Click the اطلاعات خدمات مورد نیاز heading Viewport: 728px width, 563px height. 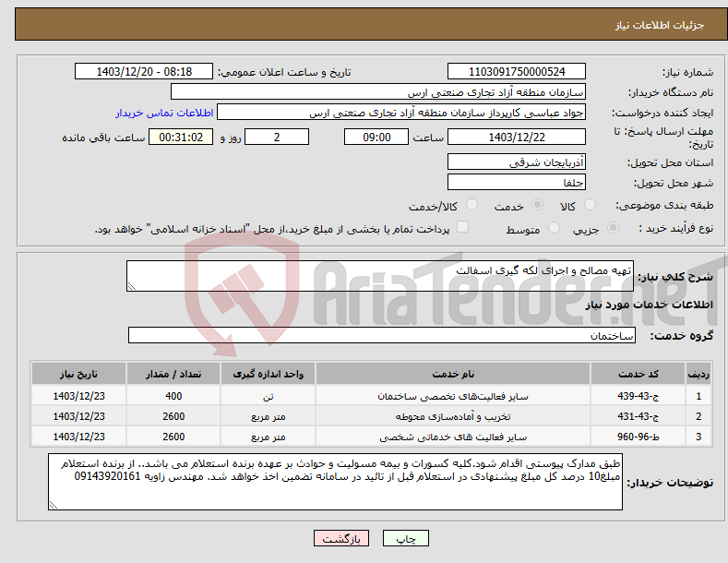pos(649,305)
